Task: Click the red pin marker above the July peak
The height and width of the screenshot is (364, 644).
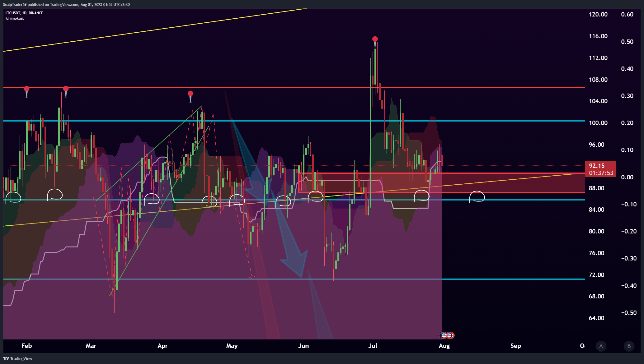Action: point(375,42)
